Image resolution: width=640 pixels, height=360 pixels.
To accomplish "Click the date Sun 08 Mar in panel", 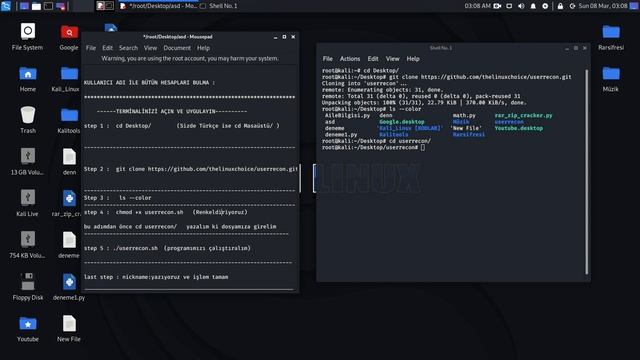I will pos(603,6).
